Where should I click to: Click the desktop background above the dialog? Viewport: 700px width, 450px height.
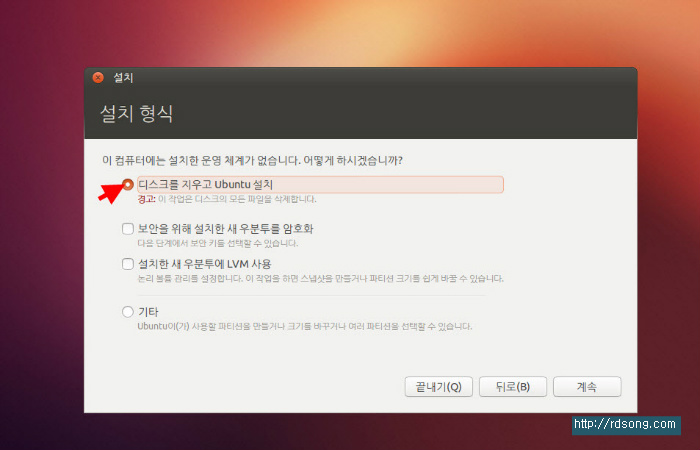(350, 30)
